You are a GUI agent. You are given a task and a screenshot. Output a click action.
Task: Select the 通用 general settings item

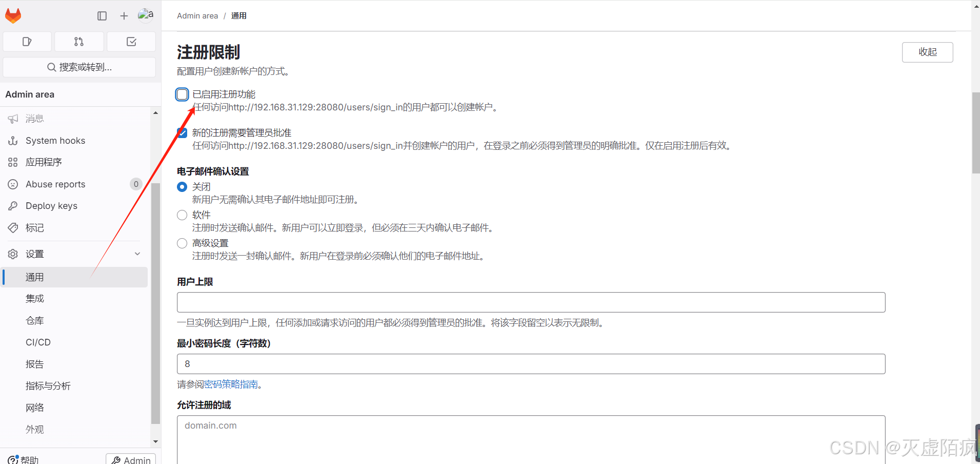[x=75, y=277]
